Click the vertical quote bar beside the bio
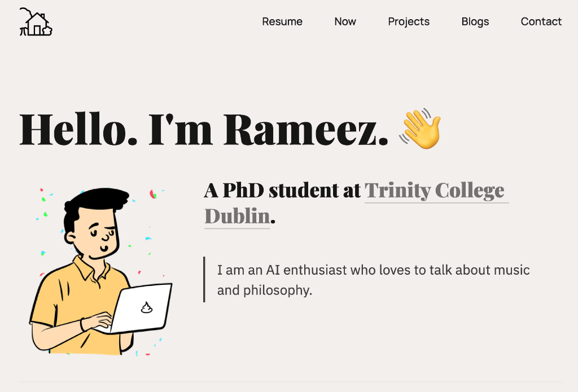Screen dimensions: 578x392 [205, 280]
